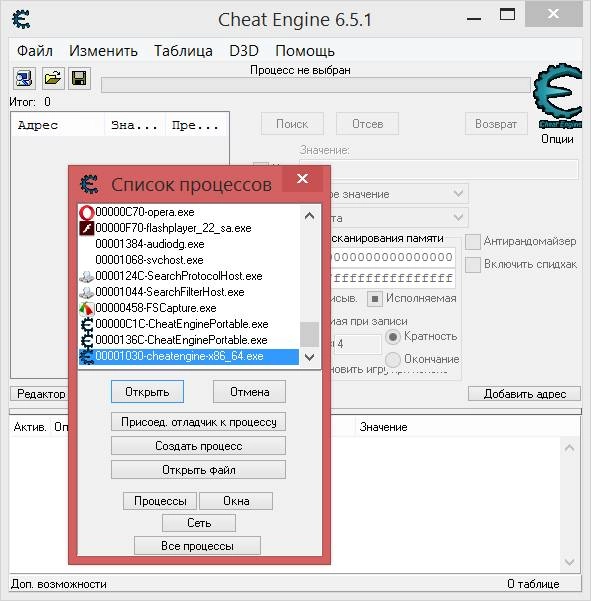Click the Сеть button
Image resolution: width=591 pixels, height=601 pixels.
pyautogui.click(x=199, y=523)
